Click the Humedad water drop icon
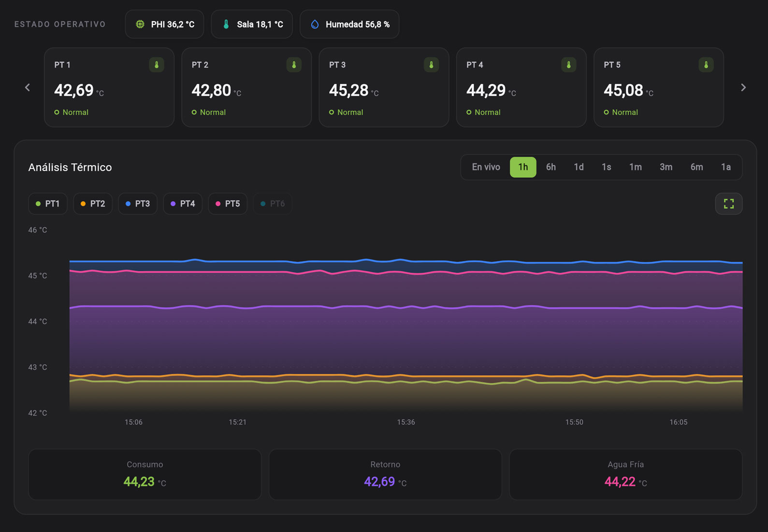This screenshot has width=768, height=532. [315, 24]
